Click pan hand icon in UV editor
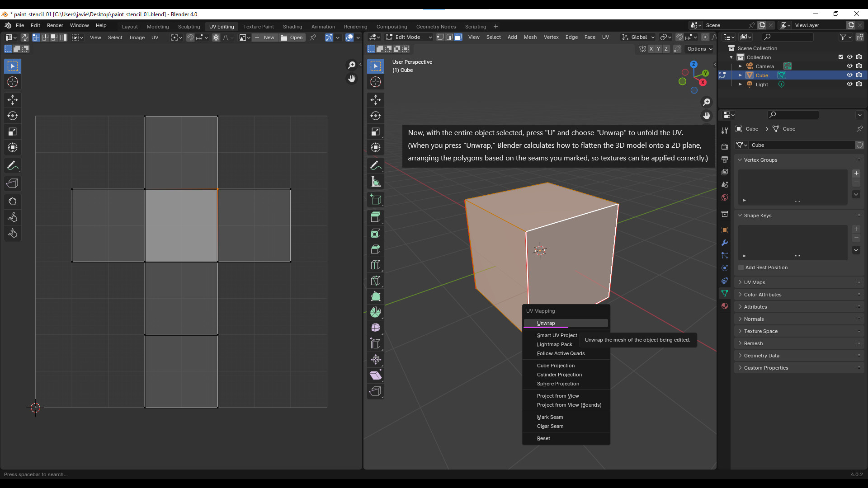868x488 pixels. [x=352, y=79]
